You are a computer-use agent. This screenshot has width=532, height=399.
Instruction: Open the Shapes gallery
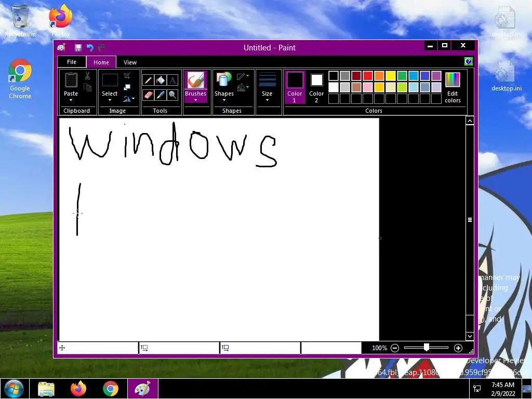[x=224, y=87]
